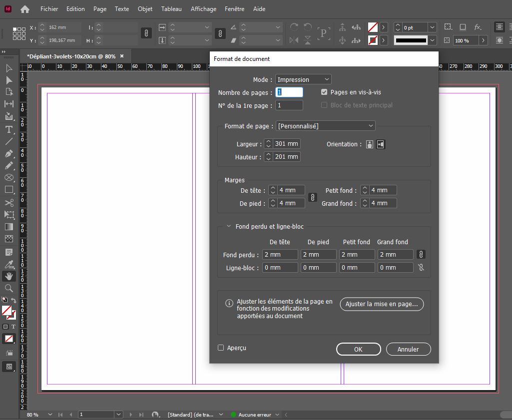
Task: Select the Gradient Swatch tool
Action: click(9, 227)
